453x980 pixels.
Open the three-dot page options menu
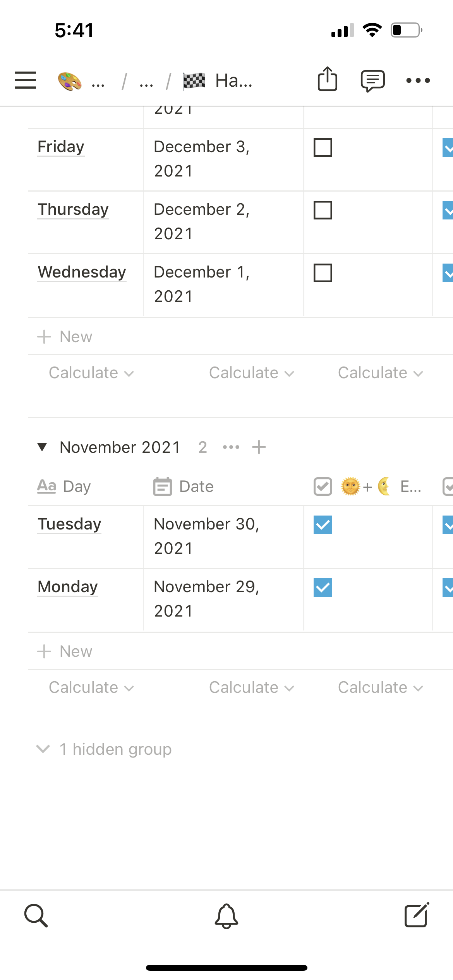(x=418, y=81)
